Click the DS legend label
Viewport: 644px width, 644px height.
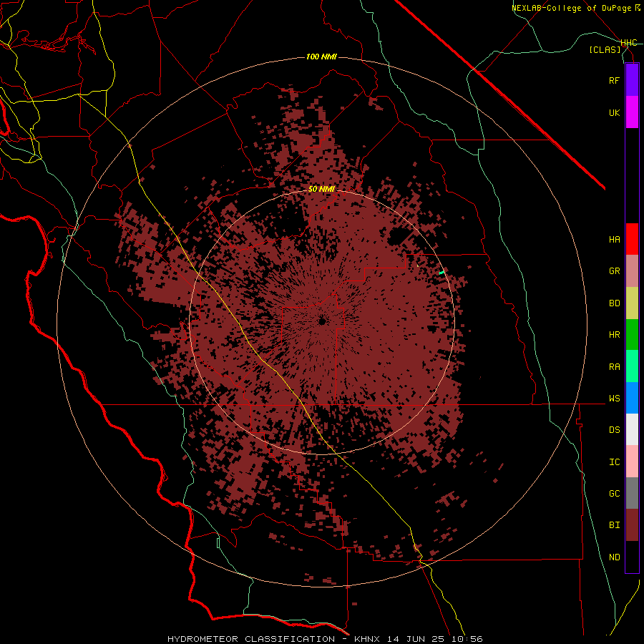[x=614, y=430]
